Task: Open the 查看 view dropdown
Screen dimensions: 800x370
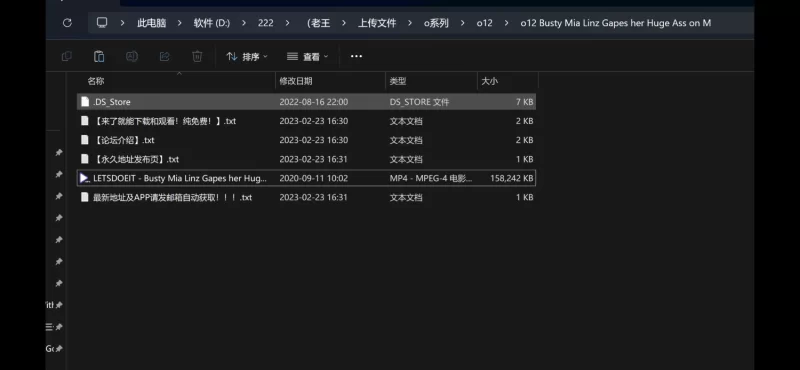Action: [308, 57]
